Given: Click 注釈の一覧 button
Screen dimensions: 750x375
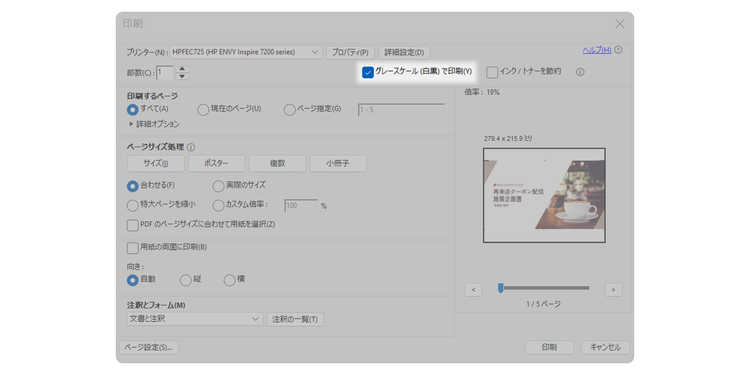Looking at the screenshot, I should 295,320.
